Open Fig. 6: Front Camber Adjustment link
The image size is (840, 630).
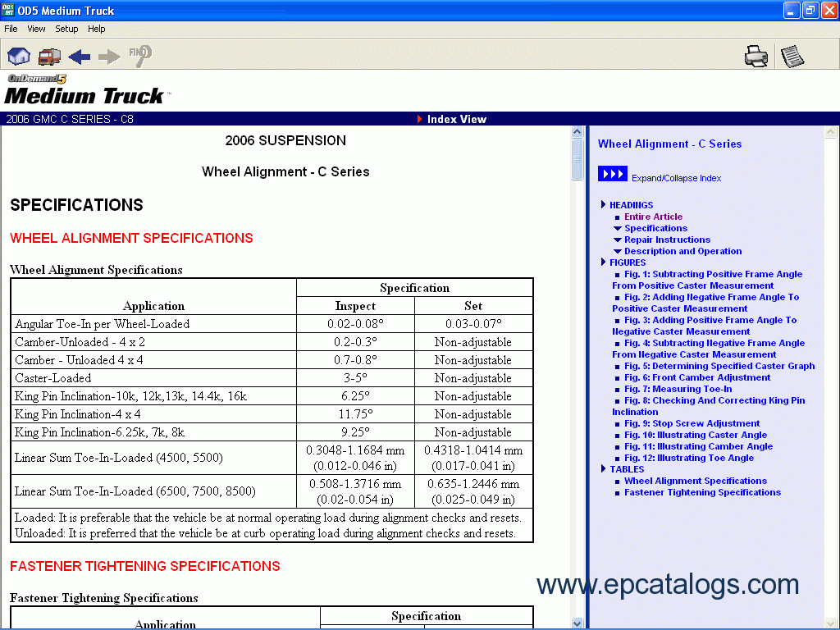[696, 377]
